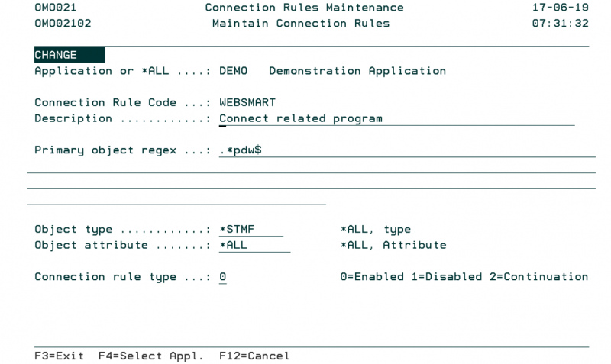This screenshot has height=364, width=611.
Task: Click the Primary object regex field
Action: [406, 151]
